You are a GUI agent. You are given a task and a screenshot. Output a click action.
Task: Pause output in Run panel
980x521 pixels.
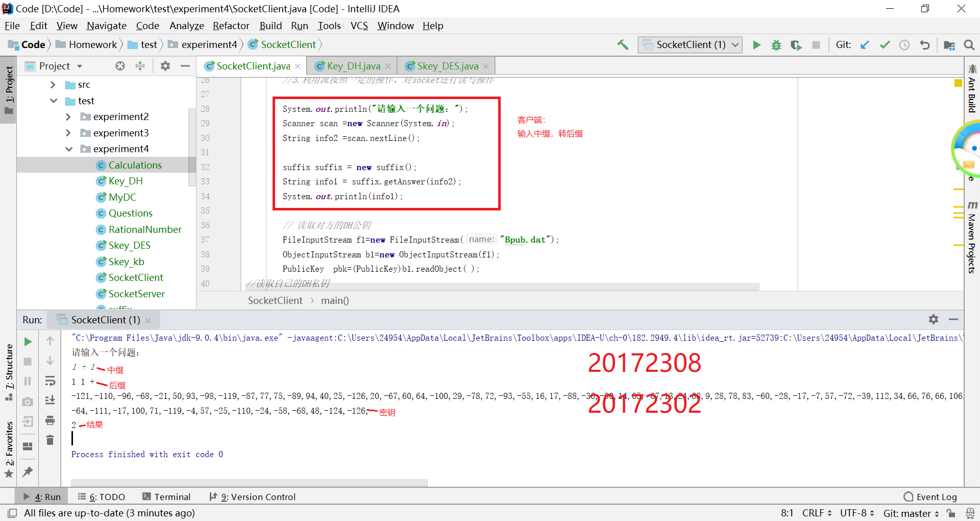coord(28,381)
